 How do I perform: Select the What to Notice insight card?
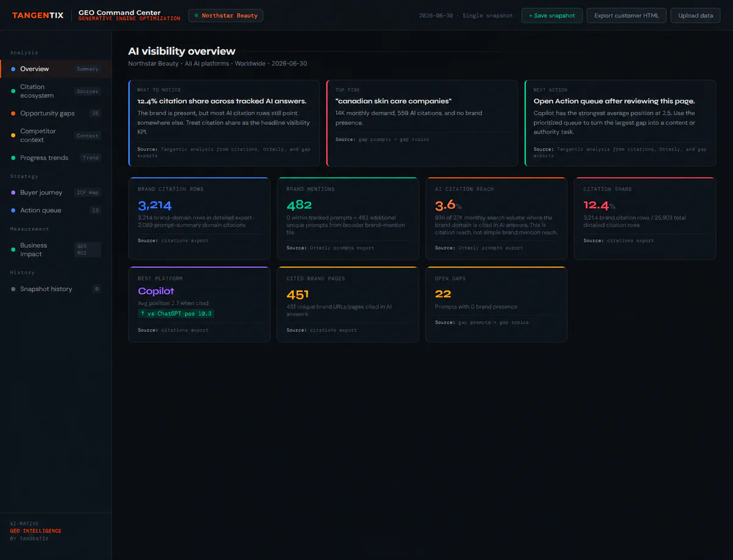224,123
